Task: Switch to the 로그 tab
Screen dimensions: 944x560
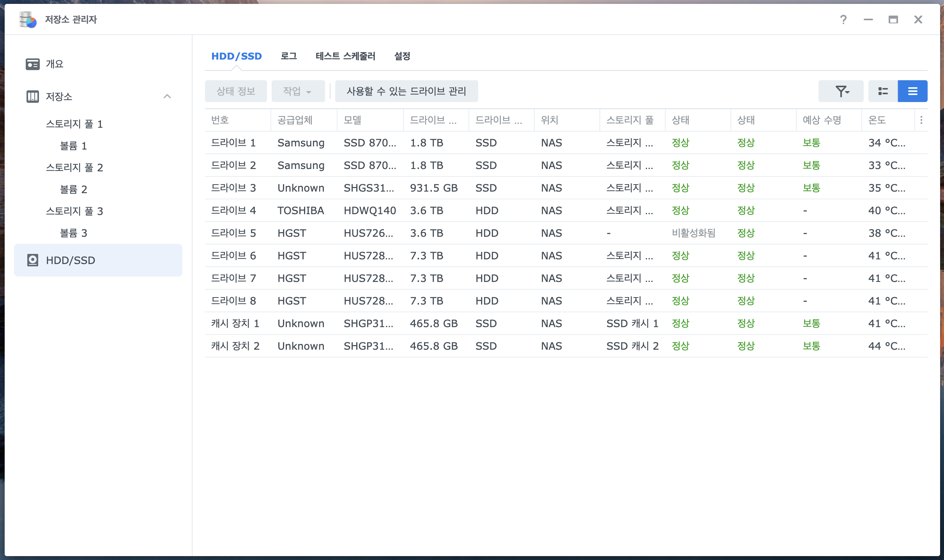Action: pos(288,56)
